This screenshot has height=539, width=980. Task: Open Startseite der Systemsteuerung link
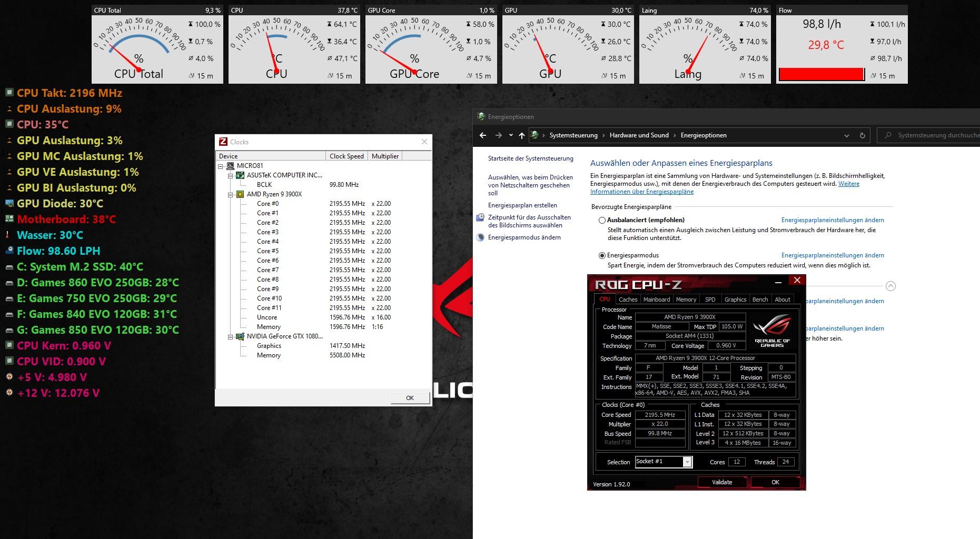530,158
